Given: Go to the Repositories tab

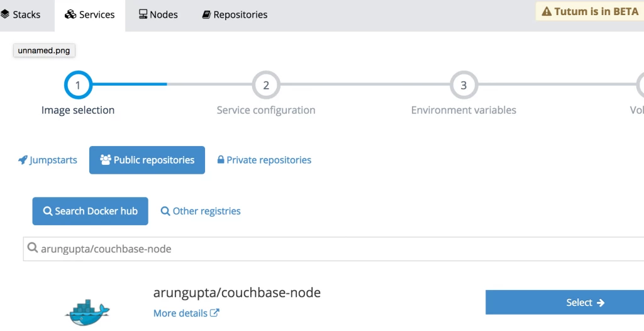Looking at the screenshot, I should (x=235, y=15).
